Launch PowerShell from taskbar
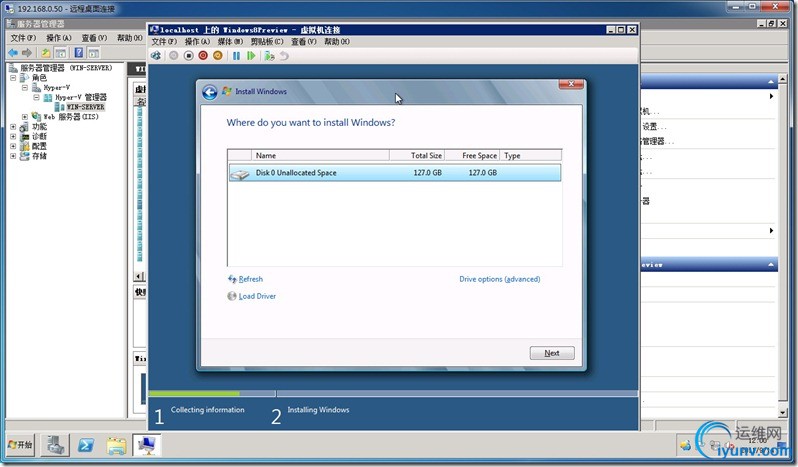Screen dimensions: 798x467 tap(86, 445)
